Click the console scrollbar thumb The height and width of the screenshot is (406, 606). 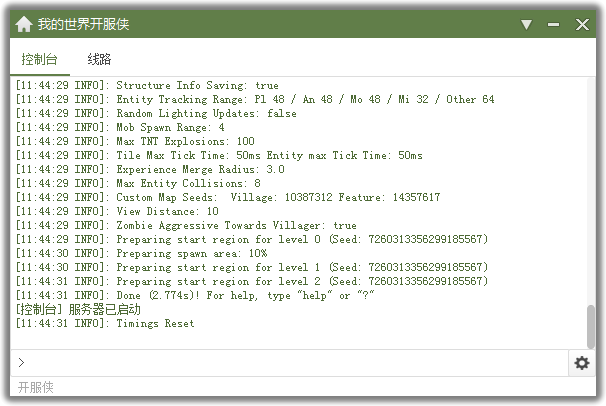coord(591,327)
